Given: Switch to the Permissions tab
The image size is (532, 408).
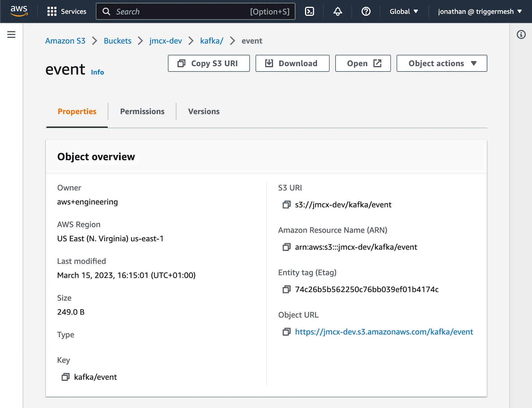Looking at the screenshot, I should pos(142,112).
